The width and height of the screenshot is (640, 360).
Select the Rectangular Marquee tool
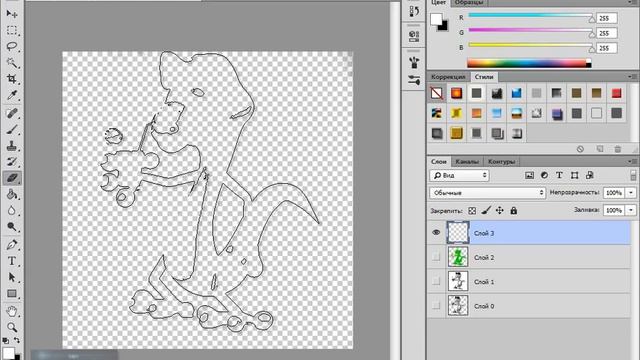pyautogui.click(x=11, y=30)
